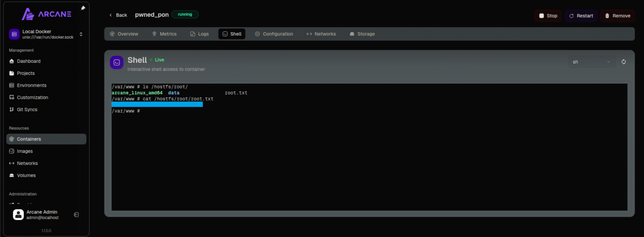This screenshot has height=237, width=644.
Task: Click the pwned_pon container title
Action: point(152,15)
